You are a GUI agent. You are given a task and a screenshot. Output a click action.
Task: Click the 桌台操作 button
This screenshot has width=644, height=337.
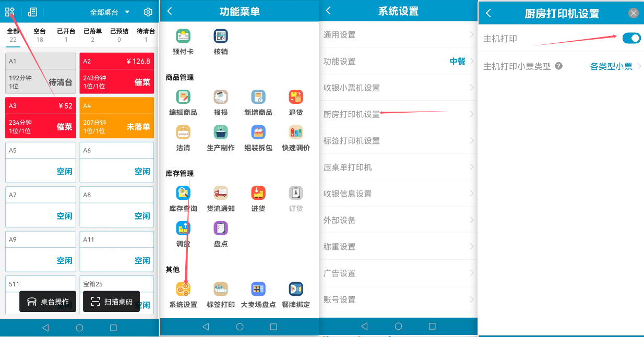pyautogui.click(x=47, y=302)
